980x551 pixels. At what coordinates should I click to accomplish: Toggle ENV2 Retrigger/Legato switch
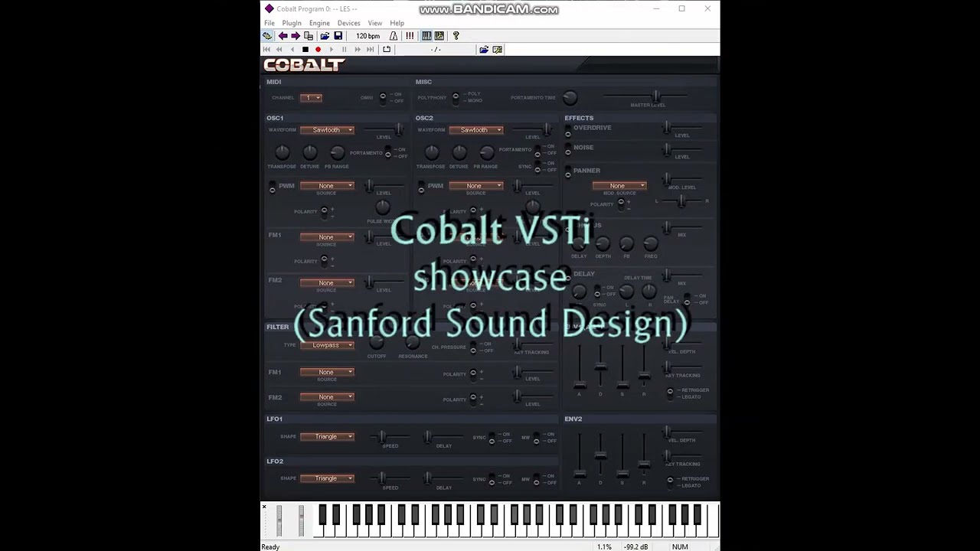pyautogui.click(x=670, y=482)
